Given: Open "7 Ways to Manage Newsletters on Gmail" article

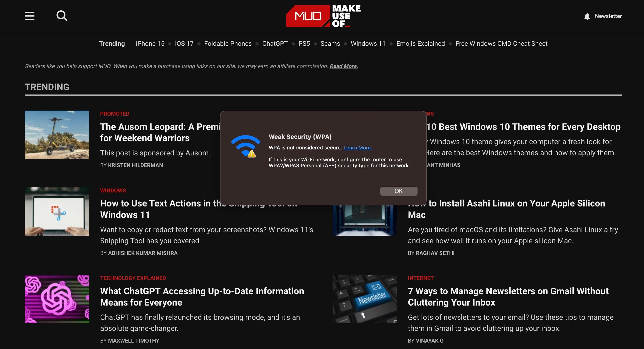Looking at the screenshot, I should pos(508,297).
